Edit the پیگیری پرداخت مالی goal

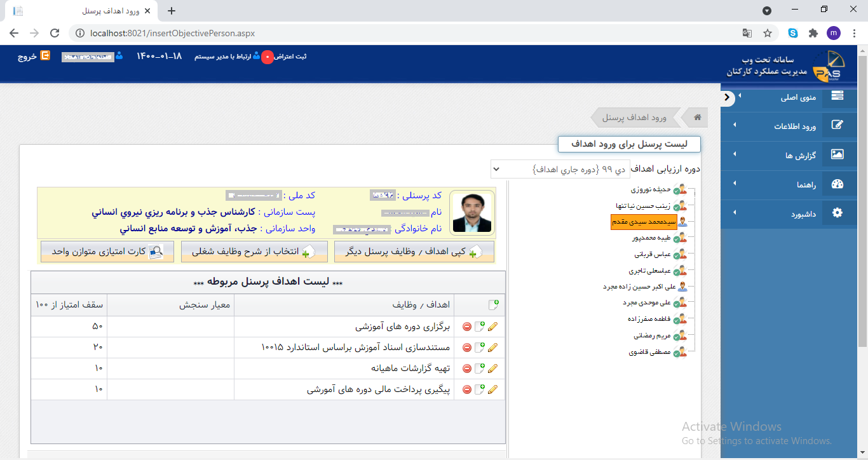(x=492, y=389)
